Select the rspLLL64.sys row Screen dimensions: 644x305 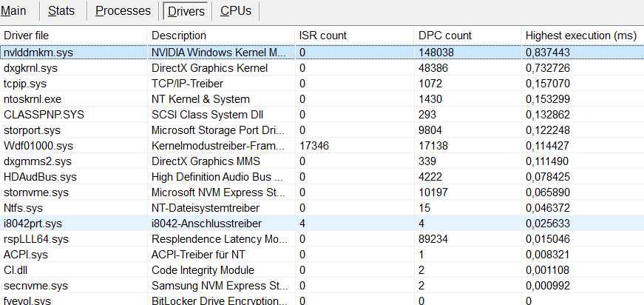click(x=322, y=239)
